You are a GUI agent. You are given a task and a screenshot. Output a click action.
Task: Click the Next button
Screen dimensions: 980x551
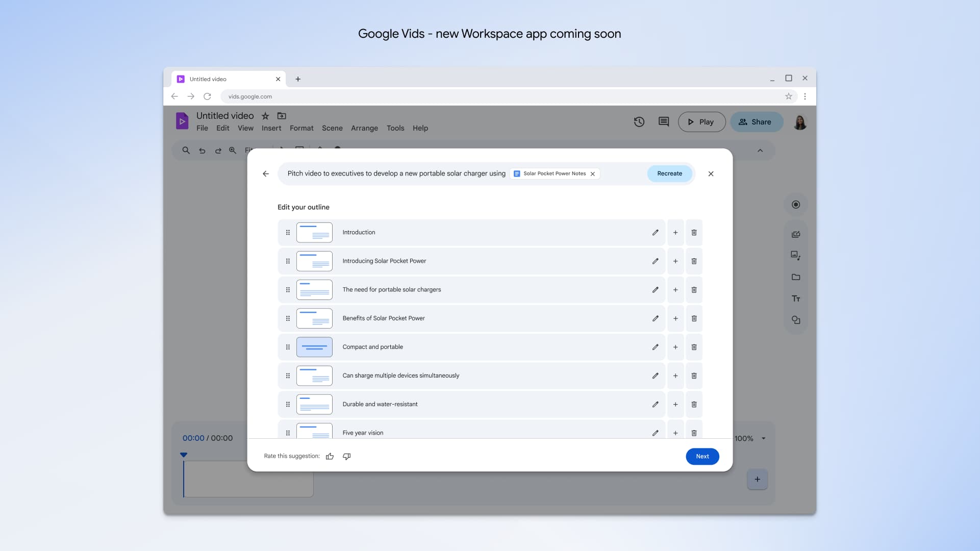[x=702, y=456]
